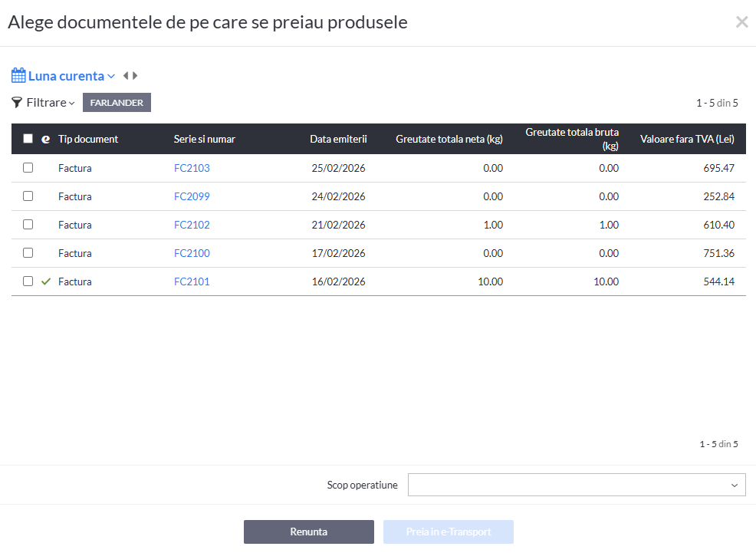Screen dimensions: 756x553
Task: Sort by Greutate totala bruta (kg) header
Action: tap(572, 139)
